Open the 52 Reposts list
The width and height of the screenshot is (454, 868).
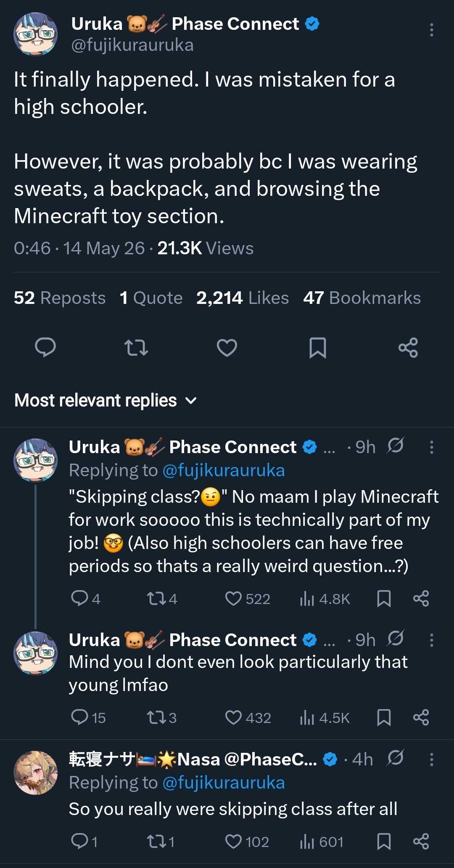point(60,298)
